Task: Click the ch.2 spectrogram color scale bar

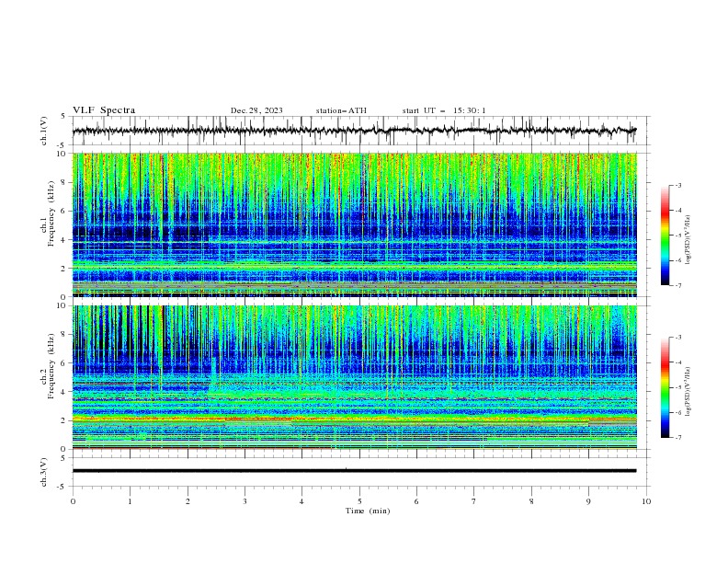Action: 665,387
